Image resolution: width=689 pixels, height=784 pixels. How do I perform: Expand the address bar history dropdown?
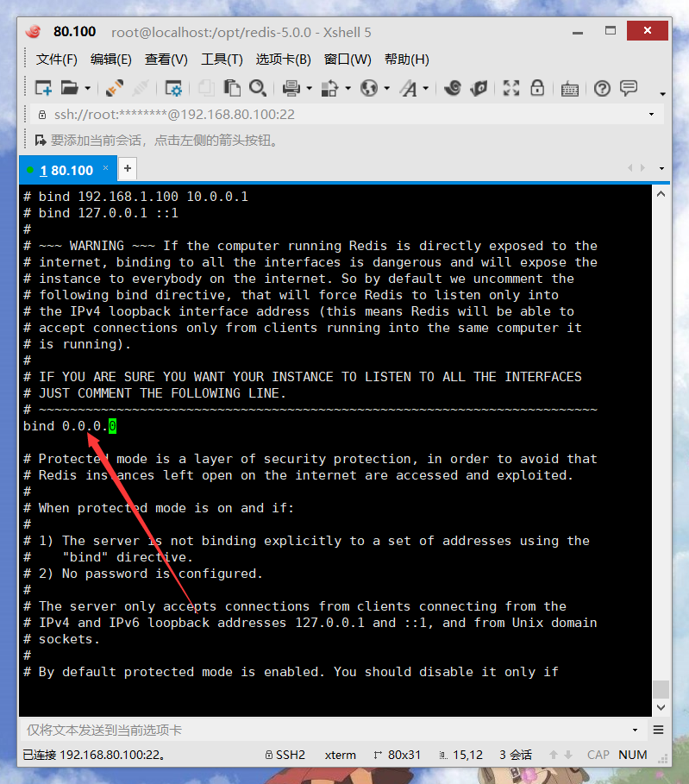tap(652, 115)
